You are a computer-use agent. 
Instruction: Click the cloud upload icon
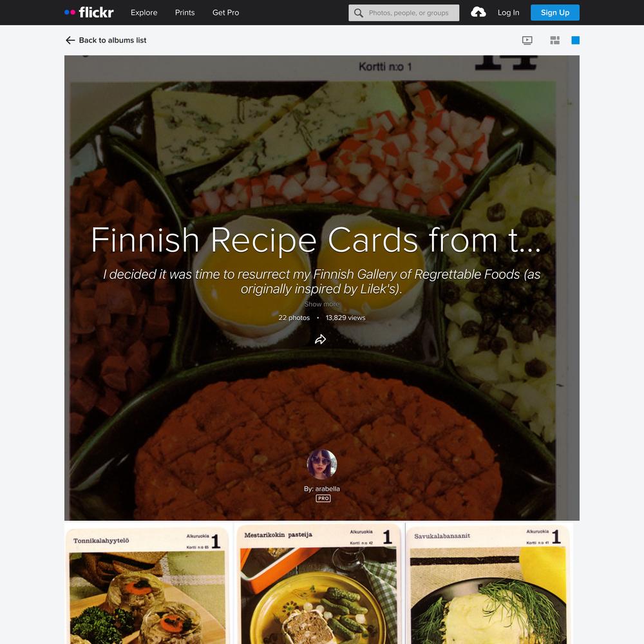(478, 12)
